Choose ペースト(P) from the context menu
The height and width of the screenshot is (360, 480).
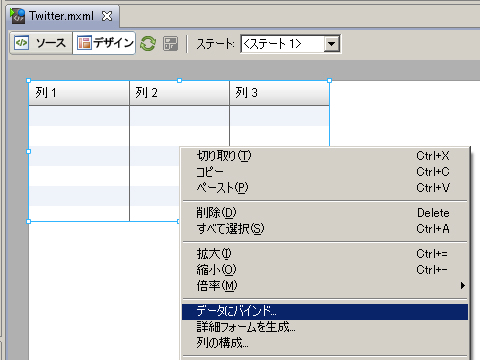pos(325,188)
